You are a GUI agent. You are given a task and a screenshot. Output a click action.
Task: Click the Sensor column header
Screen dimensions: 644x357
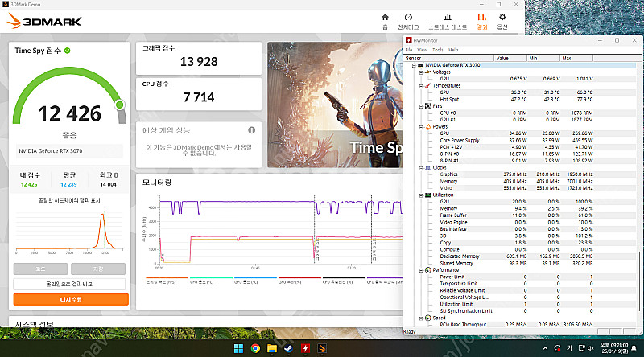pos(448,58)
